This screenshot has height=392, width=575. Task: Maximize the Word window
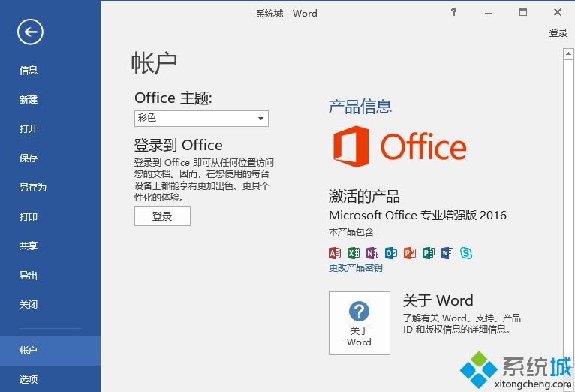pos(523,13)
